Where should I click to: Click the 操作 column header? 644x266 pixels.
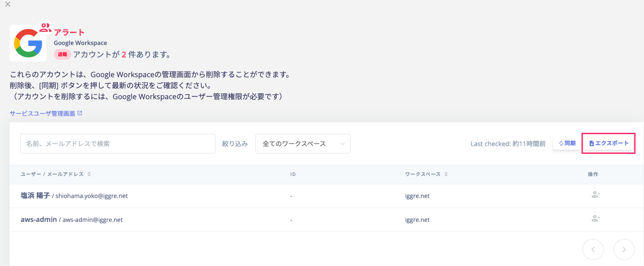tap(593, 175)
